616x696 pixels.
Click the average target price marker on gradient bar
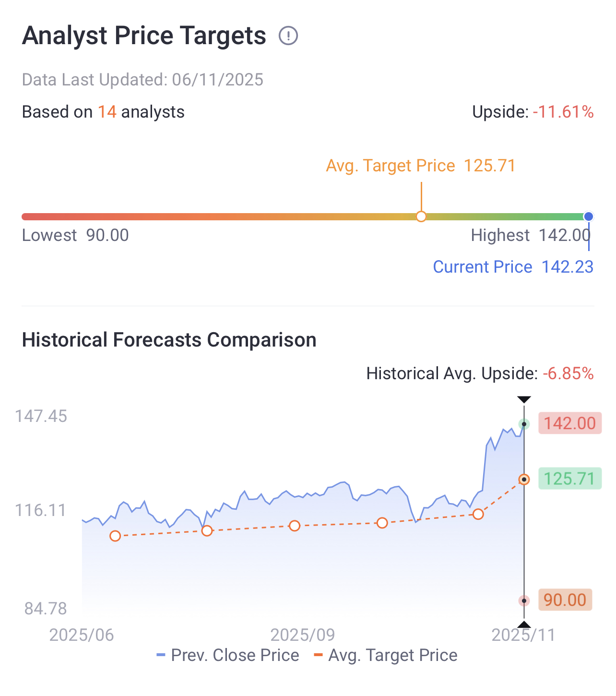[421, 216]
